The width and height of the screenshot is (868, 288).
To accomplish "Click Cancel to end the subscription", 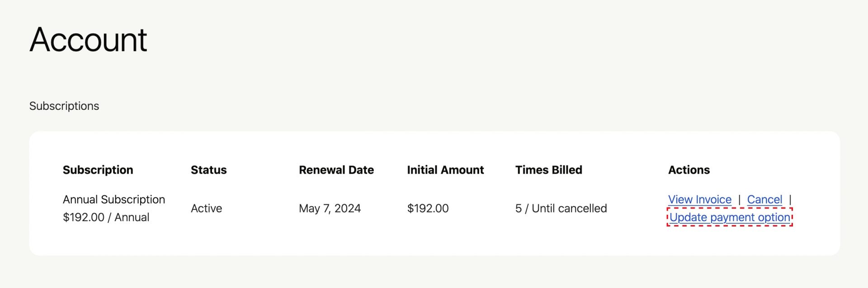I will click(764, 199).
